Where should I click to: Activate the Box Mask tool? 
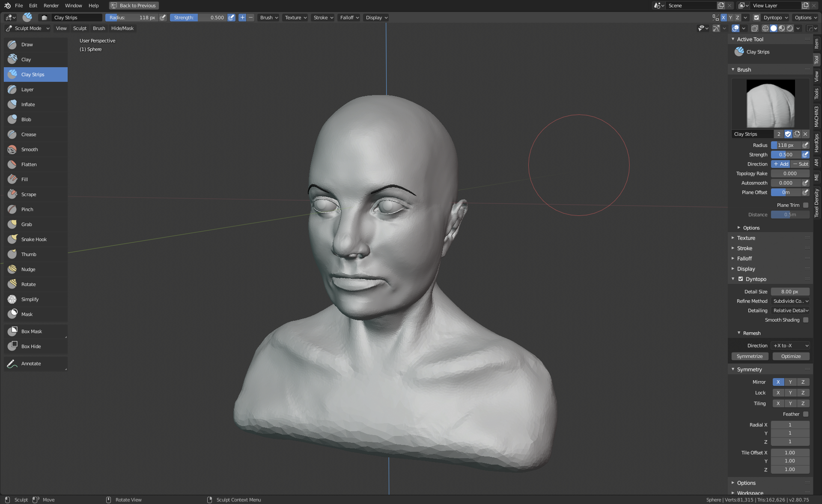(x=32, y=331)
